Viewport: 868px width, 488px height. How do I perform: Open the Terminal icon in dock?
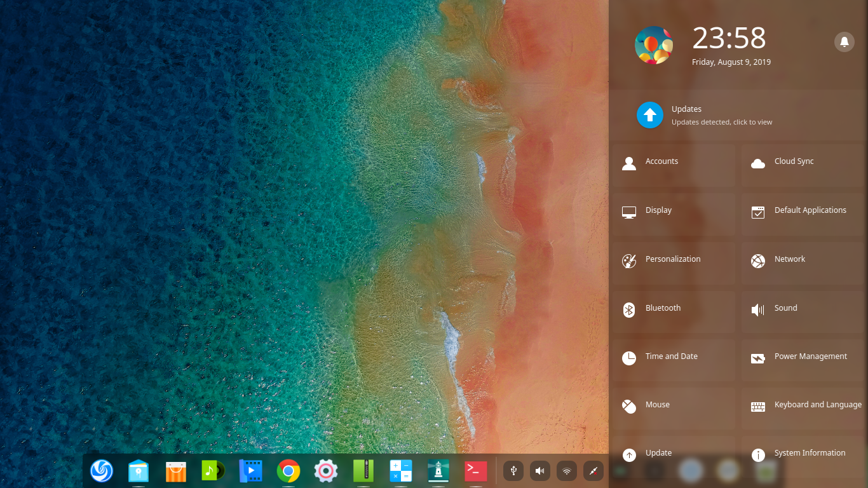pos(476,471)
